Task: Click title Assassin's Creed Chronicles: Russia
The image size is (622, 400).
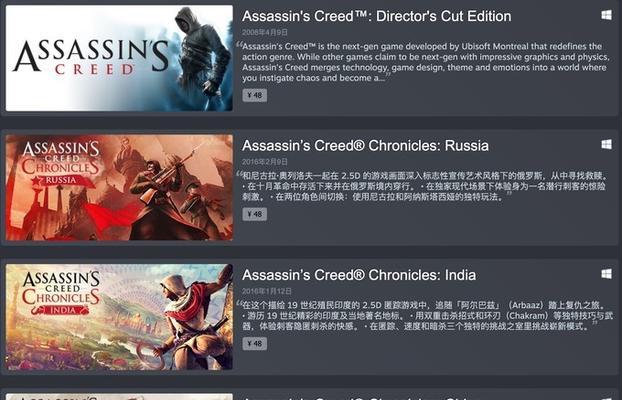Action: pyautogui.click(x=365, y=146)
